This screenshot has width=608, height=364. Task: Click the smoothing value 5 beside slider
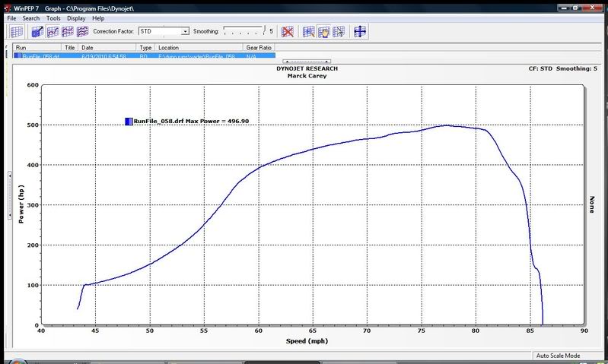click(x=272, y=31)
